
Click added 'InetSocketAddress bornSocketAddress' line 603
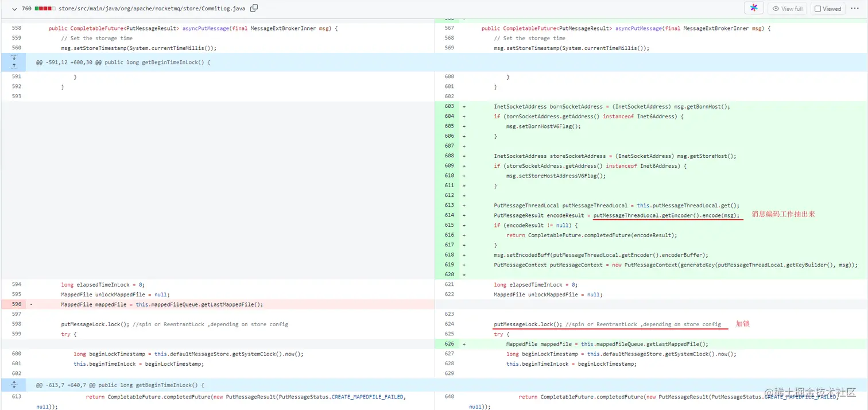pyautogui.click(x=612, y=106)
